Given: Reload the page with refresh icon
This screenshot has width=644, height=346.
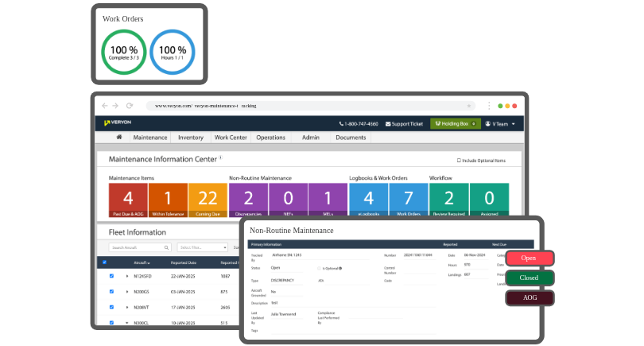Looking at the screenshot, I should 130,106.
